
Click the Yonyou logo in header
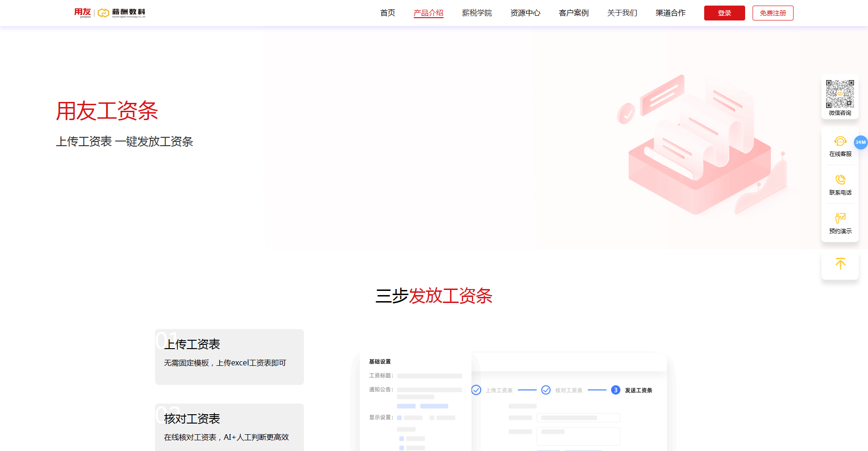point(110,13)
